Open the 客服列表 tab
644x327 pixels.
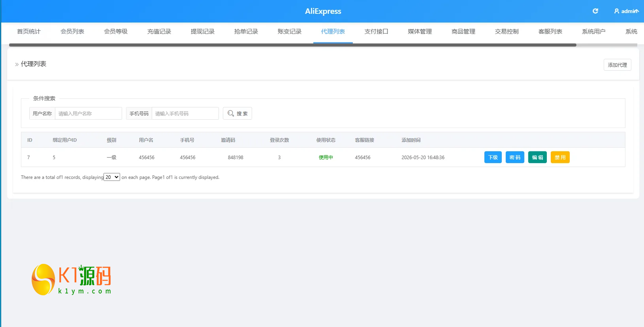click(x=550, y=32)
